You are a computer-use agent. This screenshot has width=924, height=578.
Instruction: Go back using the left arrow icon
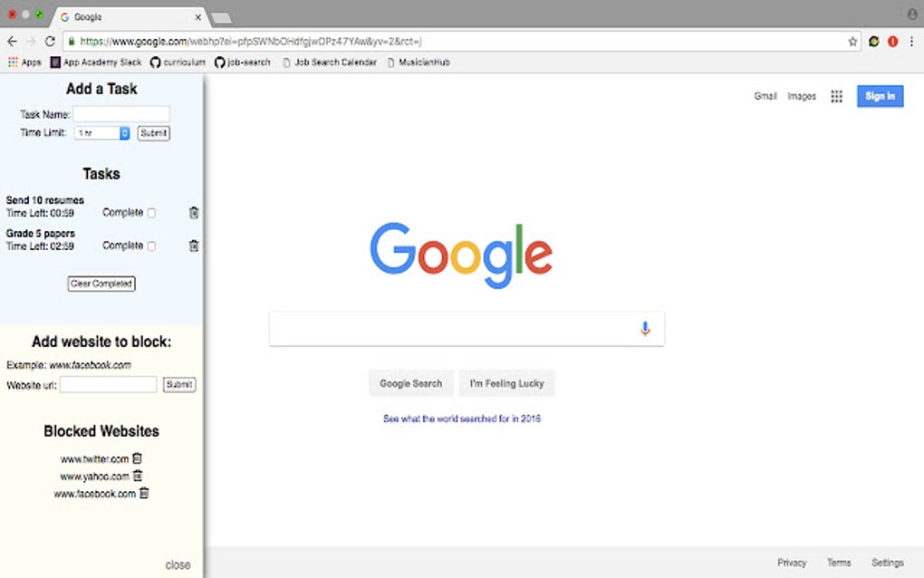pyautogui.click(x=11, y=41)
